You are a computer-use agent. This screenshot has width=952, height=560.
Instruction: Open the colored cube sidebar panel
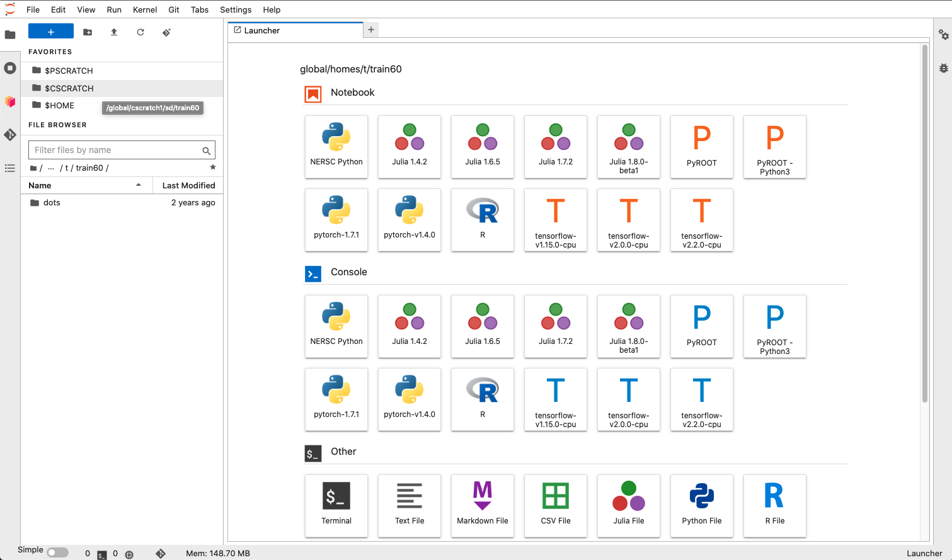coord(10,101)
